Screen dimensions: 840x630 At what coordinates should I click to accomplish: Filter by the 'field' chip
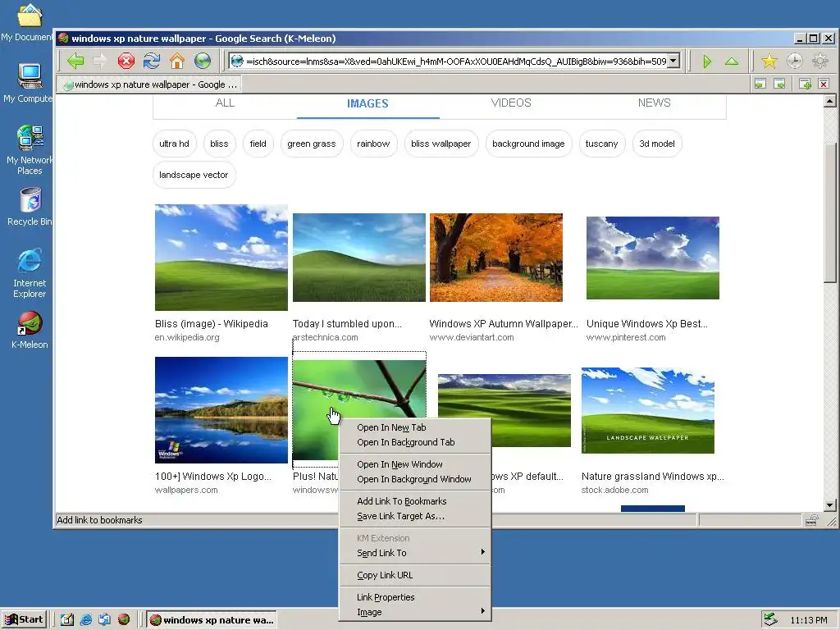click(x=258, y=144)
